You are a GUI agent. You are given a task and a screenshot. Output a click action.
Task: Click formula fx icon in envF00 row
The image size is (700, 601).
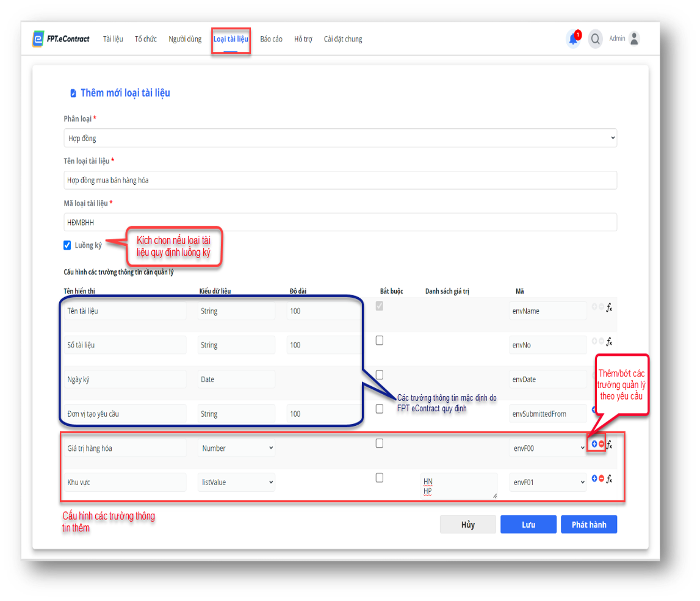coord(610,444)
